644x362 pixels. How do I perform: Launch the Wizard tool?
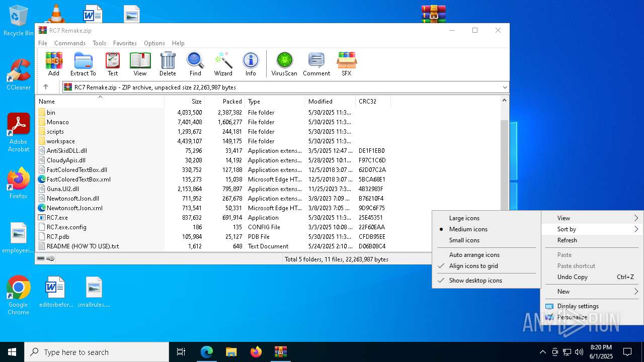tap(223, 64)
